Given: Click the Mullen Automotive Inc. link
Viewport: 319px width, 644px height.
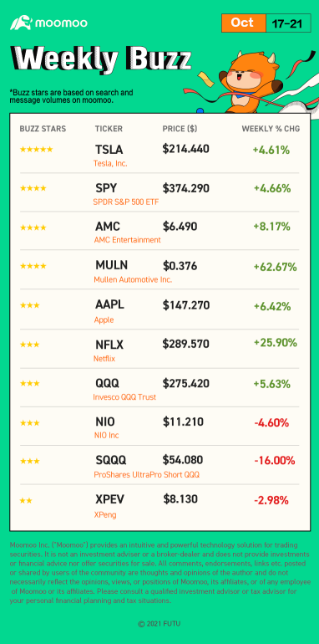Looking at the screenshot, I should 134,280.
